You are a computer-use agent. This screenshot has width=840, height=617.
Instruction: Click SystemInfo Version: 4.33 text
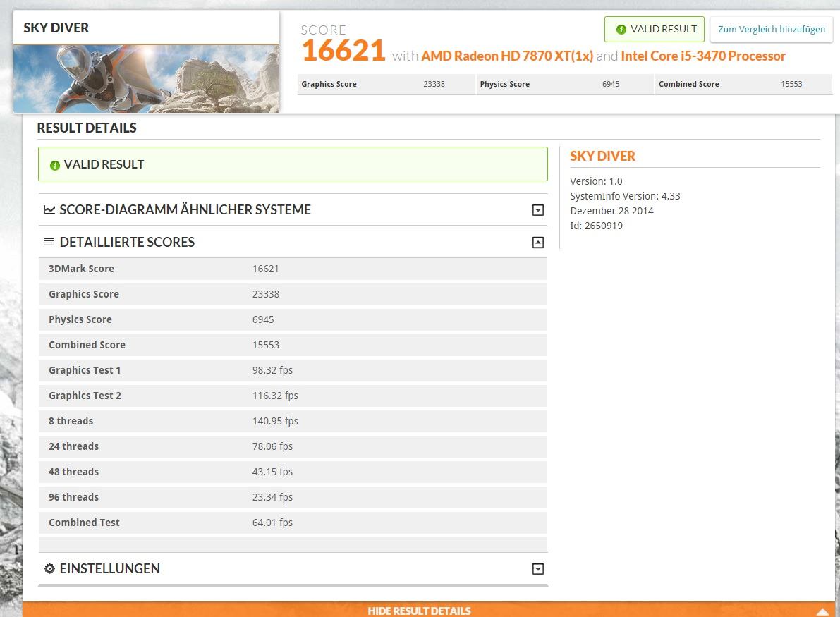625,196
